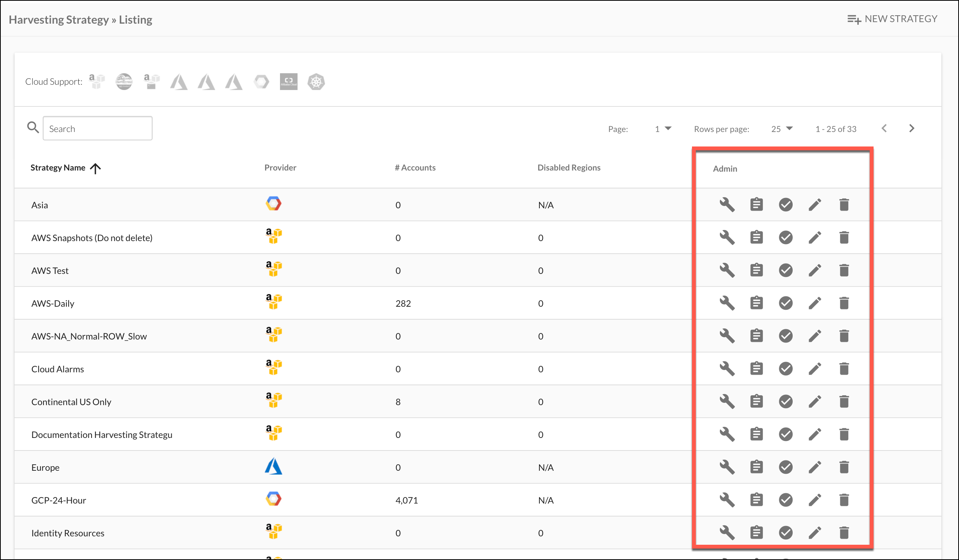Open clipboard icon for AWS Test row
This screenshot has width=959, height=560.
click(x=756, y=270)
